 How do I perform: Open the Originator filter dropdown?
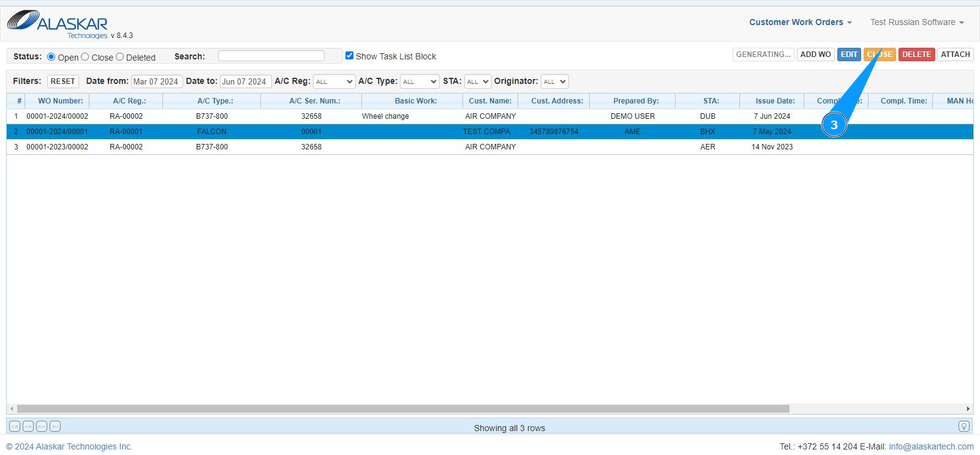[x=555, y=81]
